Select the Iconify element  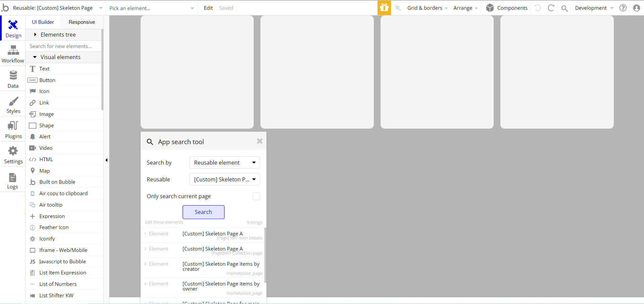pos(63,239)
